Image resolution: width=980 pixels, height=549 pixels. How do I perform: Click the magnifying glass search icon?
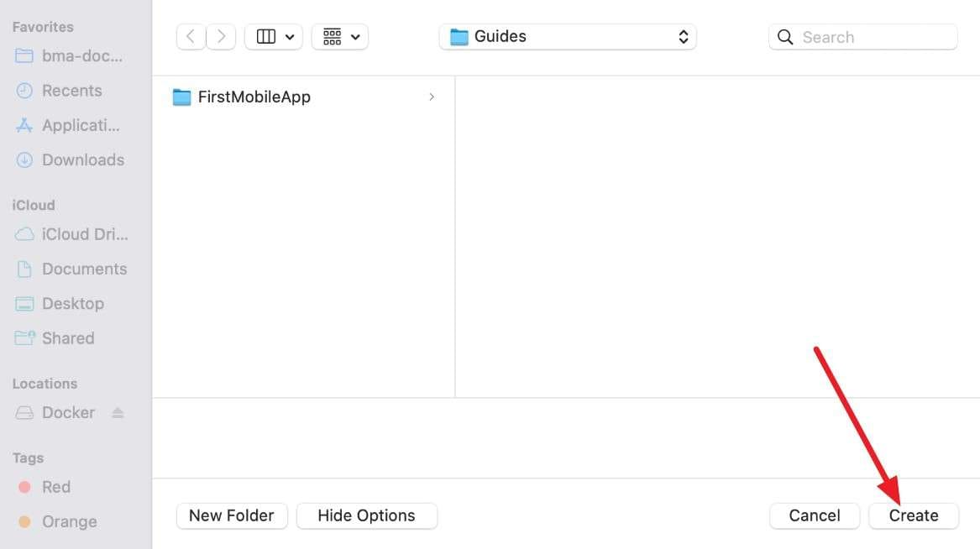785,37
